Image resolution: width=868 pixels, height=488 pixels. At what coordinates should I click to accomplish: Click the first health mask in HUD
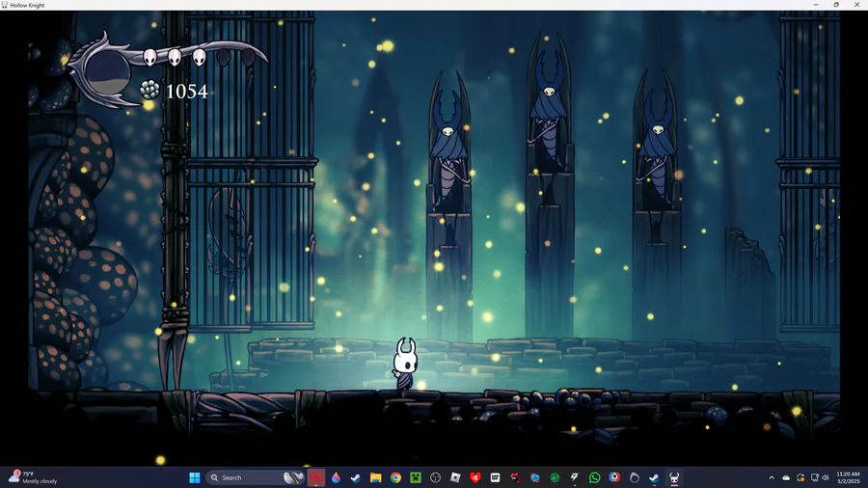click(149, 57)
